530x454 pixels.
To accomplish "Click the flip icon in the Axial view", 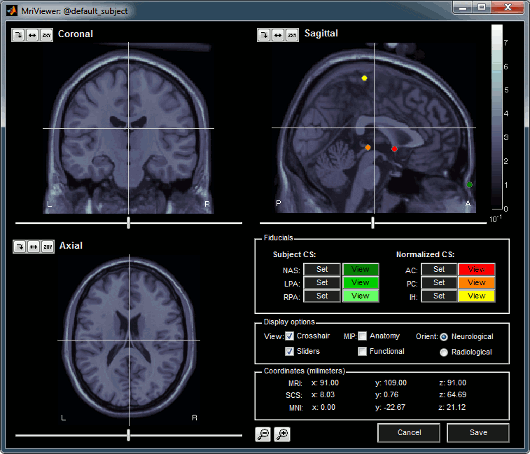I will [34, 246].
